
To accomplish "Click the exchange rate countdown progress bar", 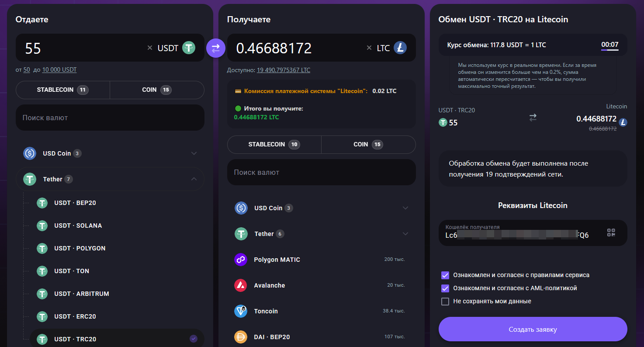I will [x=609, y=50].
